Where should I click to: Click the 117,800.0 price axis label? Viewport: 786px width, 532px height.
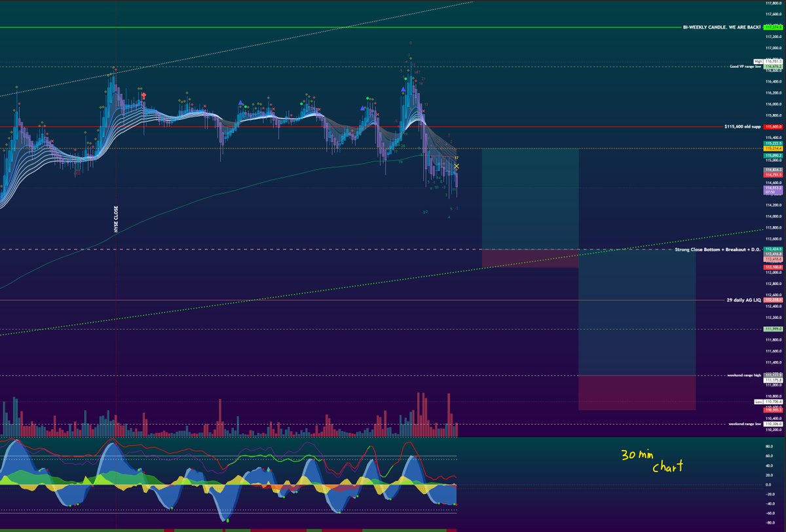point(774,3)
